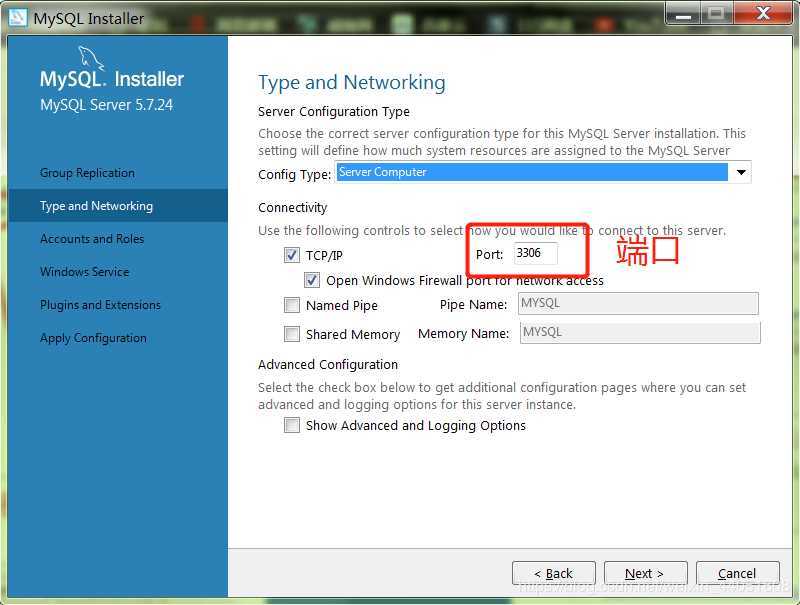Maximize the MySQL Installer window
800x605 pixels.
[x=716, y=14]
